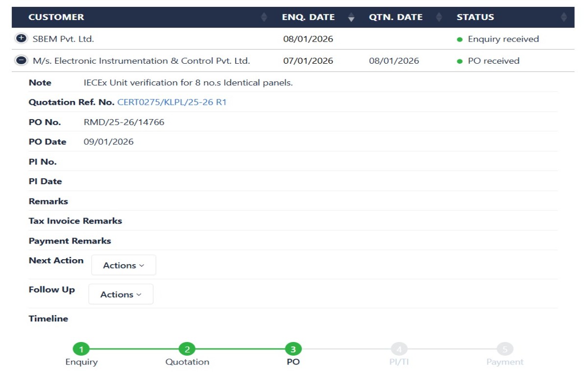Click timeline step 3 PO
Image resolution: width=588 pixels, height=392 pixels.
pyautogui.click(x=293, y=349)
